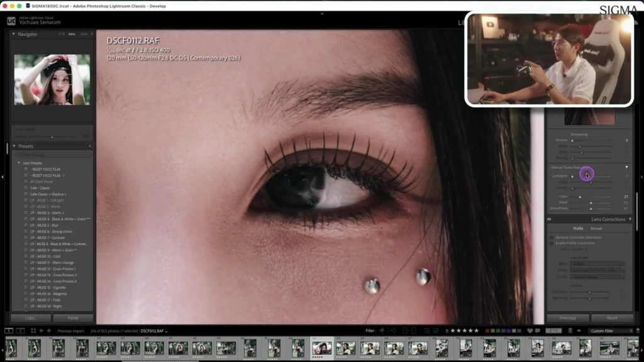
Task: Collapse the Lens Corrections panel triangle
Action: (x=630, y=219)
